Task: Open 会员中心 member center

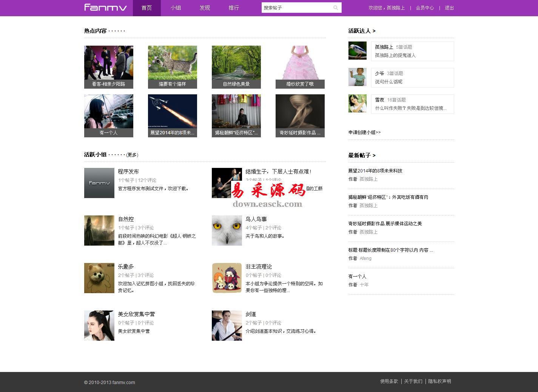Action: 424,8
